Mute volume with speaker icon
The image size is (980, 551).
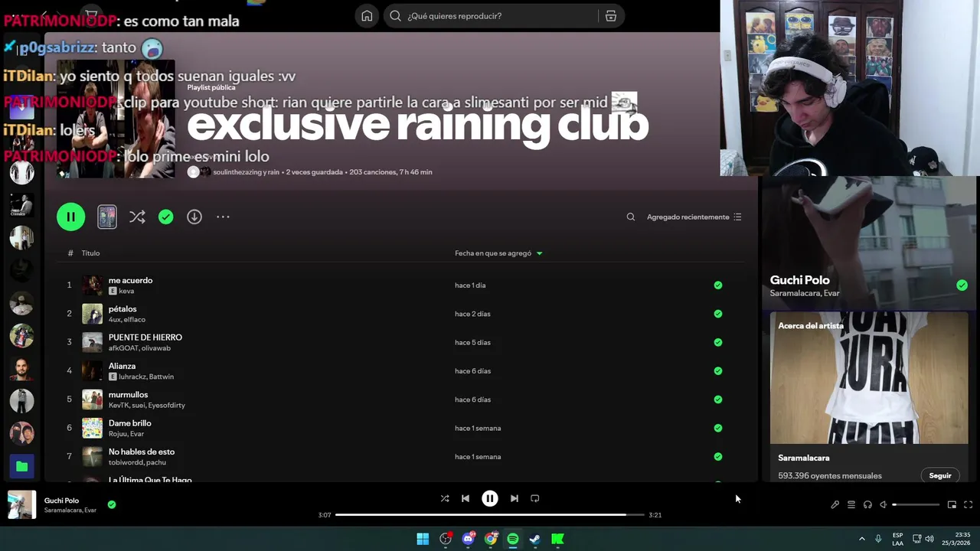click(x=884, y=504)
